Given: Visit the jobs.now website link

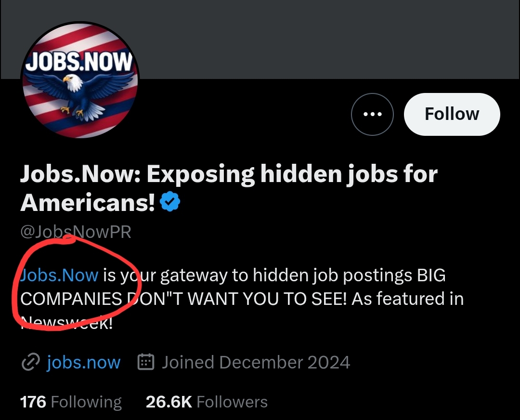Looking at the screenshot, I should click(x=84, y=362).
